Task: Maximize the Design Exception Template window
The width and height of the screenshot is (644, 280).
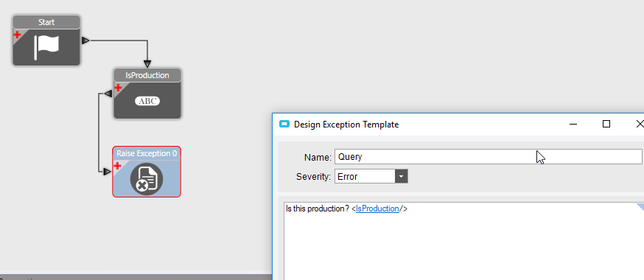Action: coord(606,124)
